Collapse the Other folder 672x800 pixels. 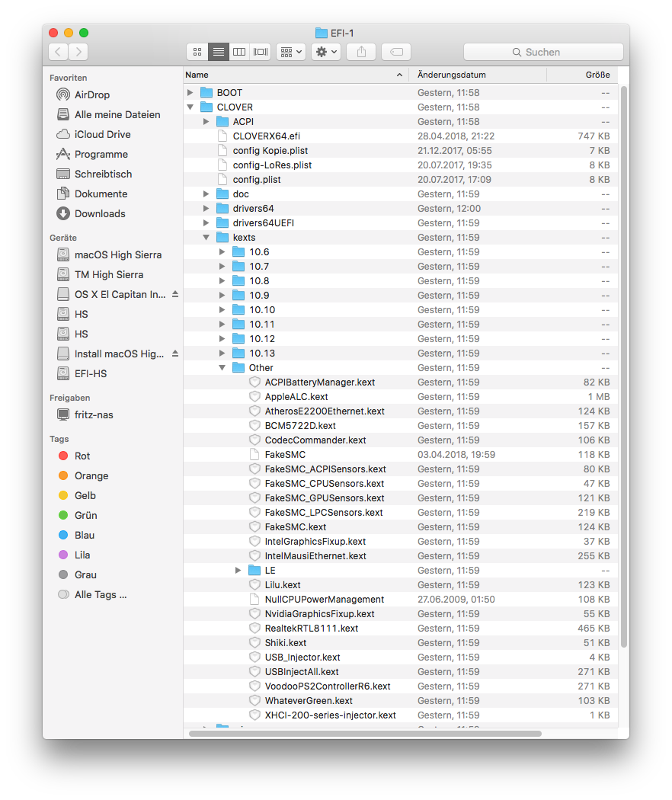[222, 368]
